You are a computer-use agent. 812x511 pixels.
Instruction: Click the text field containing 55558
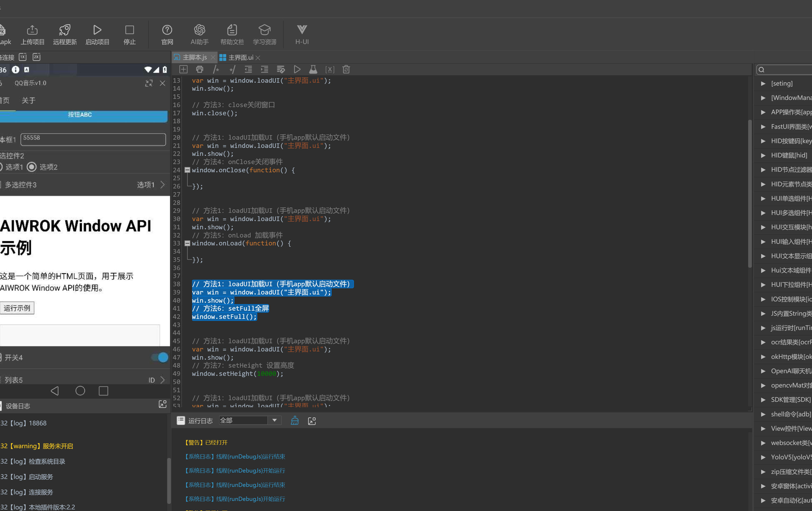pos(93,139)
